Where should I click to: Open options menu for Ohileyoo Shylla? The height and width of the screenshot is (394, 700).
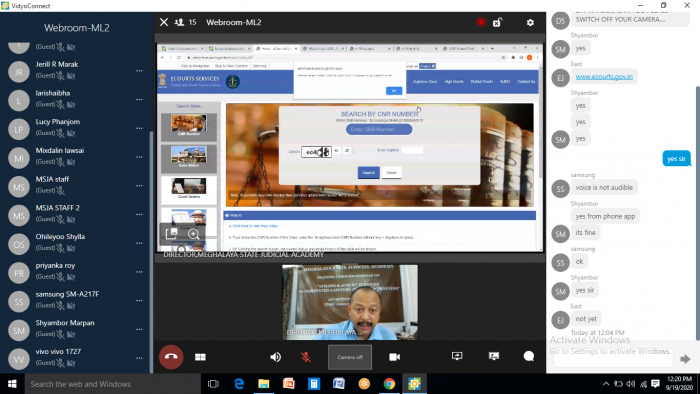coord(139,243)
